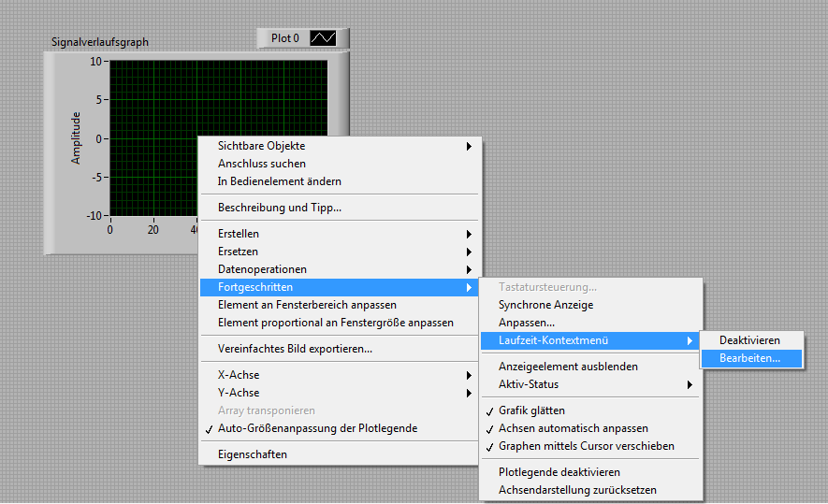Image resolution: width=828 pixels, height=504 pixels.
Task: Click the Plot 0 waveform style icon
Action: 323,38
